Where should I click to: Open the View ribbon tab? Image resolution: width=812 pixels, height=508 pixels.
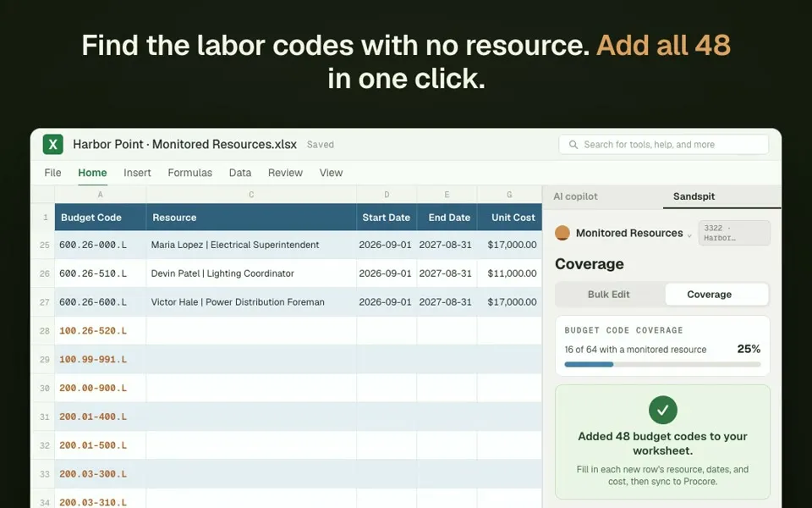click(x=331, y=173)
